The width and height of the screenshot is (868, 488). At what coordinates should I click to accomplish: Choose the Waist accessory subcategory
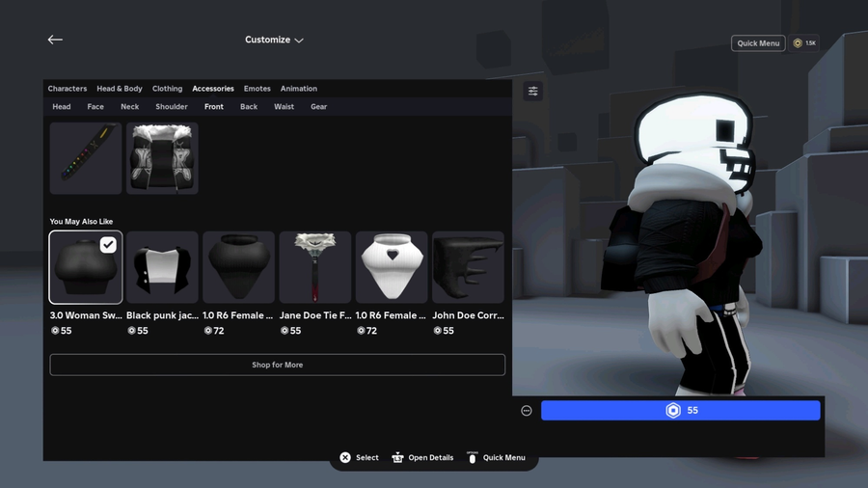click(x=284, y=107)
